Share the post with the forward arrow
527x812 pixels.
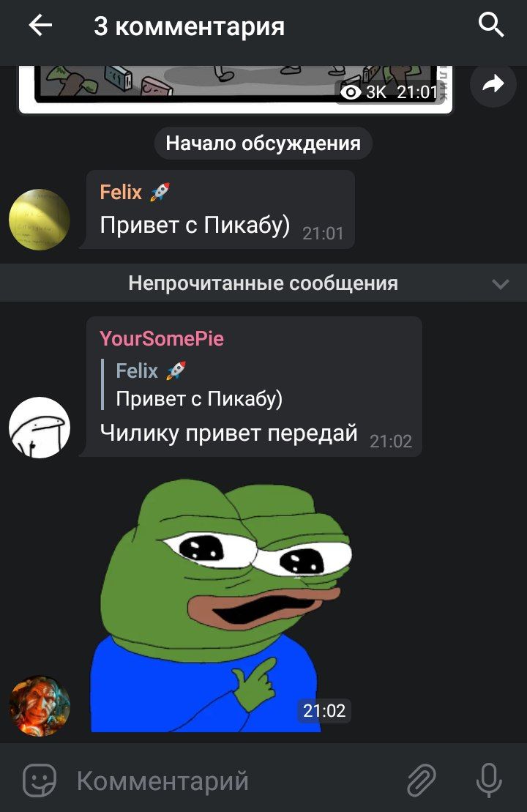[493, 83]
